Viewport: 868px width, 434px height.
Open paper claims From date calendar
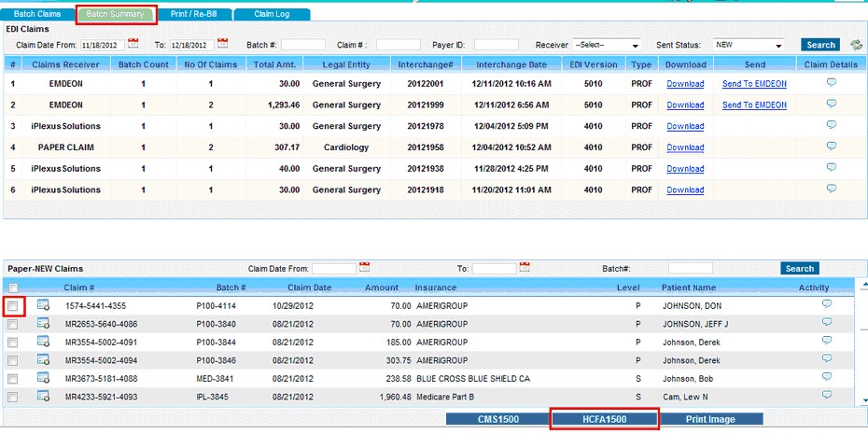[x=365, y=267]
